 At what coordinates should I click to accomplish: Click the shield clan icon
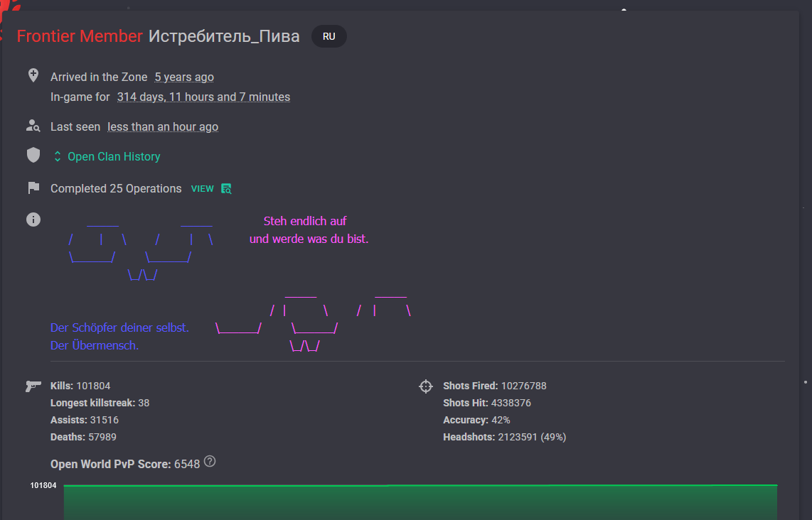click(x=33, y=156)
